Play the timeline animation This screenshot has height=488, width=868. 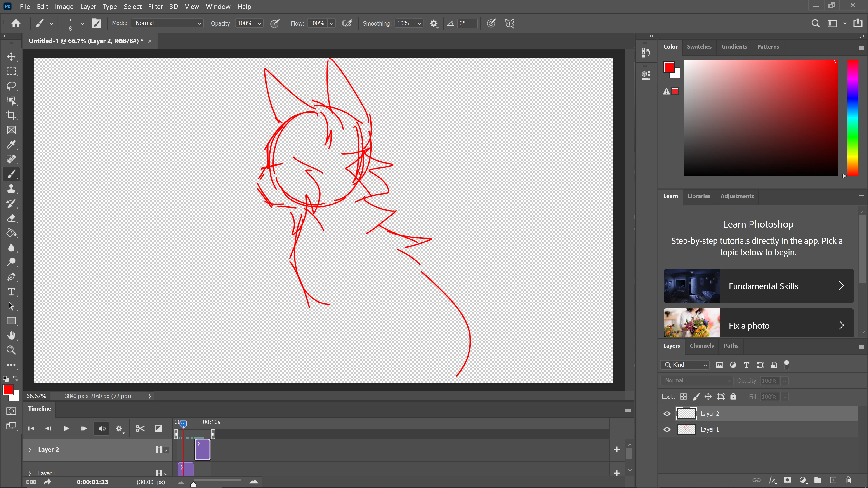(x=66, y=428)
